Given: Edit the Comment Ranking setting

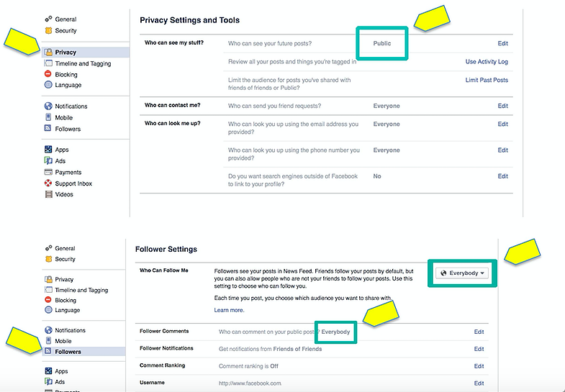Looking at the screenshot, I should (x=479, y=366).
